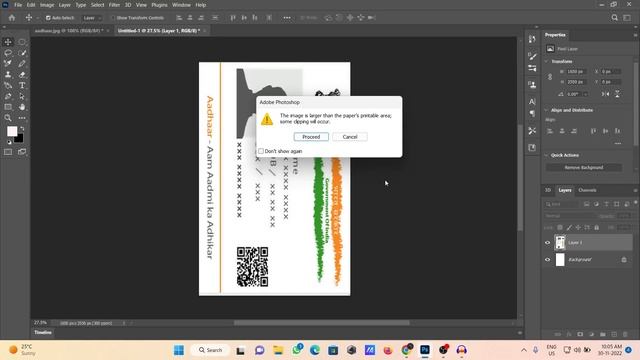Open the rotation angle dropdown arrow
The image size is (640, 360).
tap(586, 94)
